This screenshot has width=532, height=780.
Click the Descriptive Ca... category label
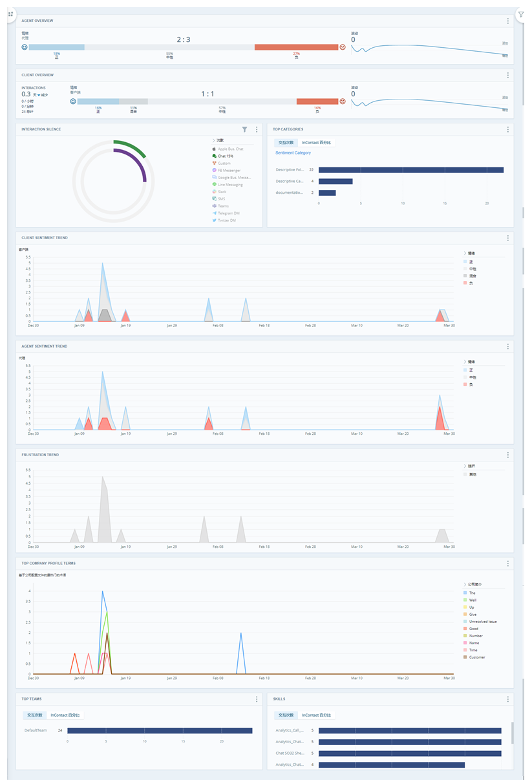(290, 181)
